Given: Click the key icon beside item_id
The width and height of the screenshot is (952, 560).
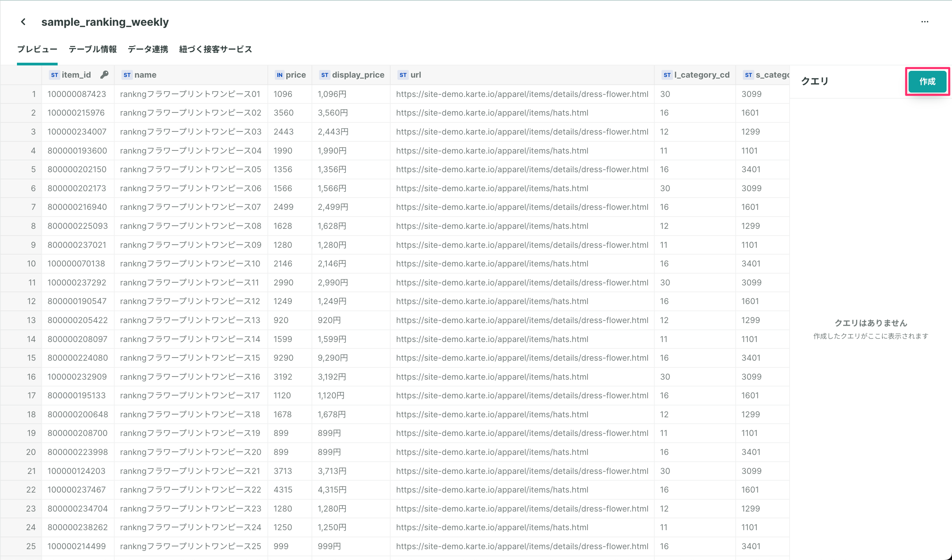Looking at the screenshot, I should tap(104, 75).
